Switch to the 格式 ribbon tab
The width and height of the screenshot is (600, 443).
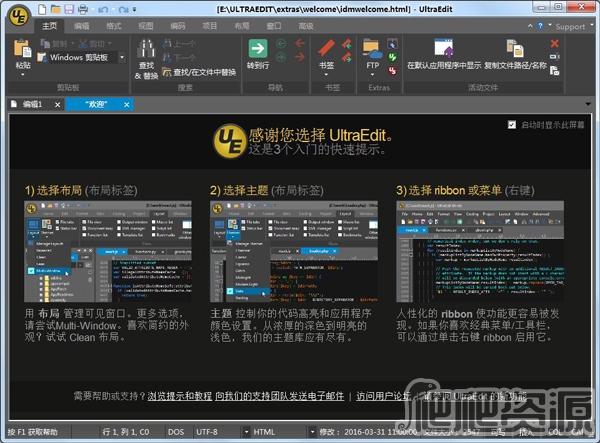click(x=114, y=26)
